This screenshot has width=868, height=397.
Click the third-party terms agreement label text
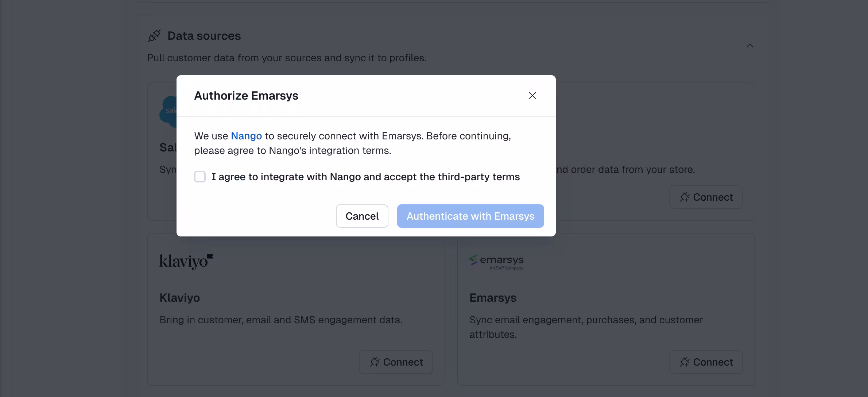[x=366, y=177]
